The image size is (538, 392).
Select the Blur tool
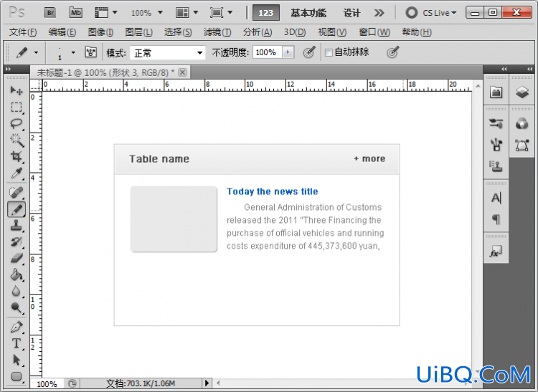pos(16,291)
